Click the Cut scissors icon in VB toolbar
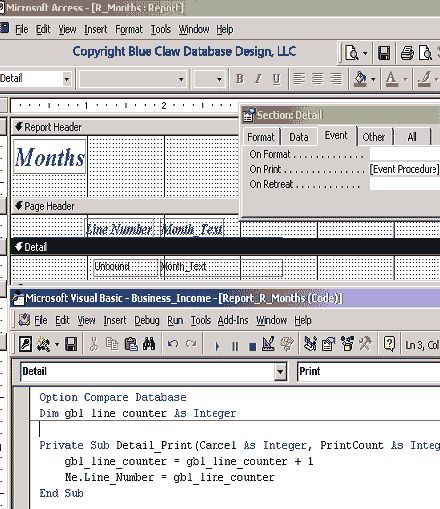This screenshot has height=509, width=440. 94,344
